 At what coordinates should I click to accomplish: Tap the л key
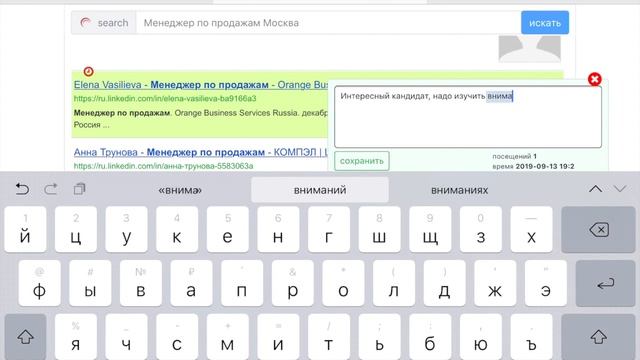(x=394, y=284)
